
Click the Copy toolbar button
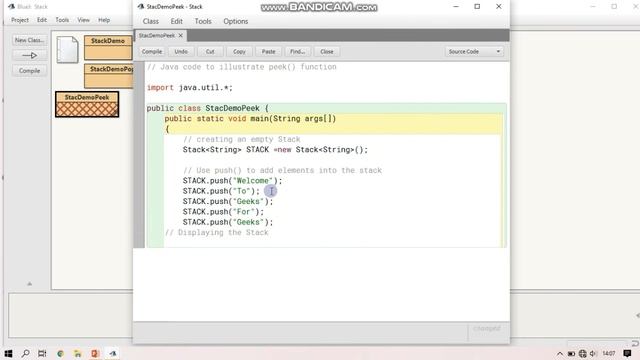(x=239, y=51)
